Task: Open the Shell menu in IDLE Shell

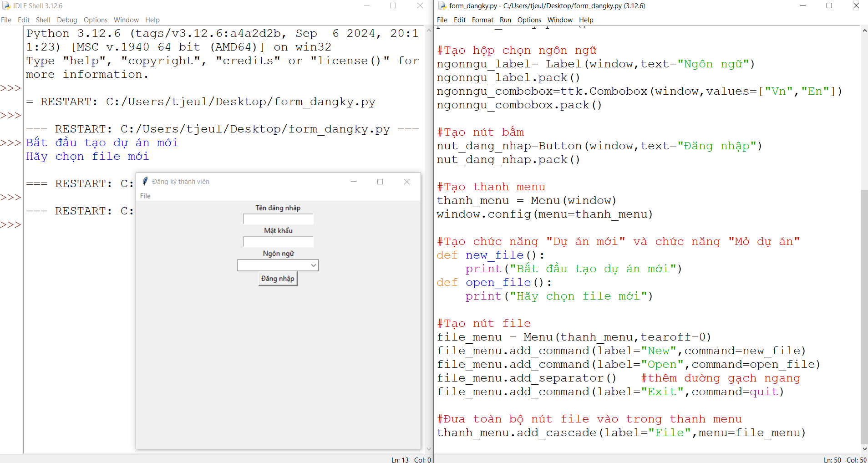Action: (43, 20)
